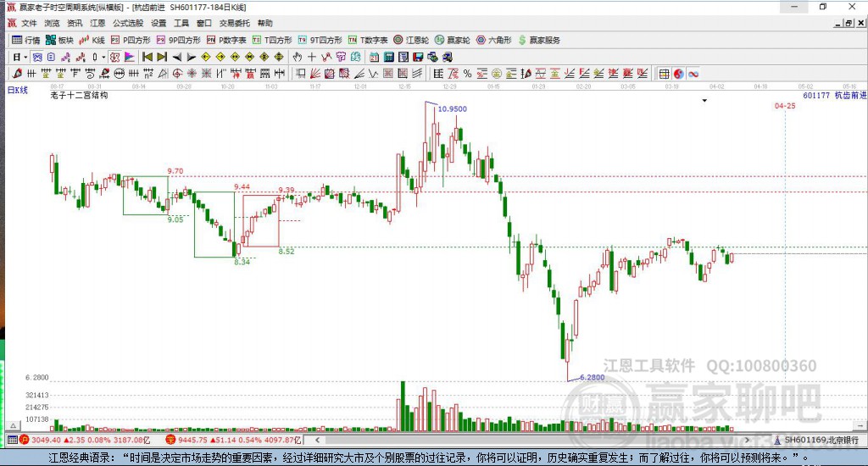Click the small dropdown triangle above chart
The height and width of the screenshot is (466, 868).
[x=704, y=101]
